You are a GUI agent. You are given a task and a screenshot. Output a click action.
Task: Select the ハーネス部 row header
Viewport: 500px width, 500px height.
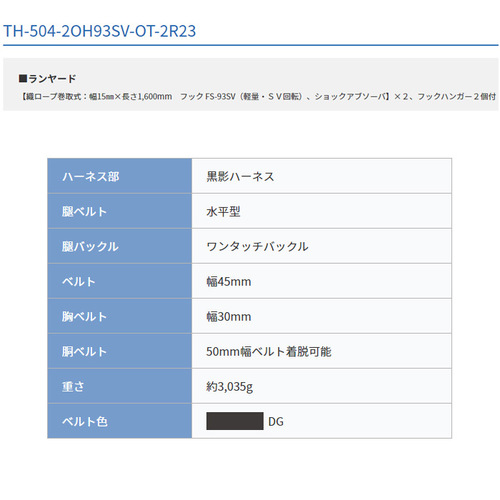click(x=120, y=176)
